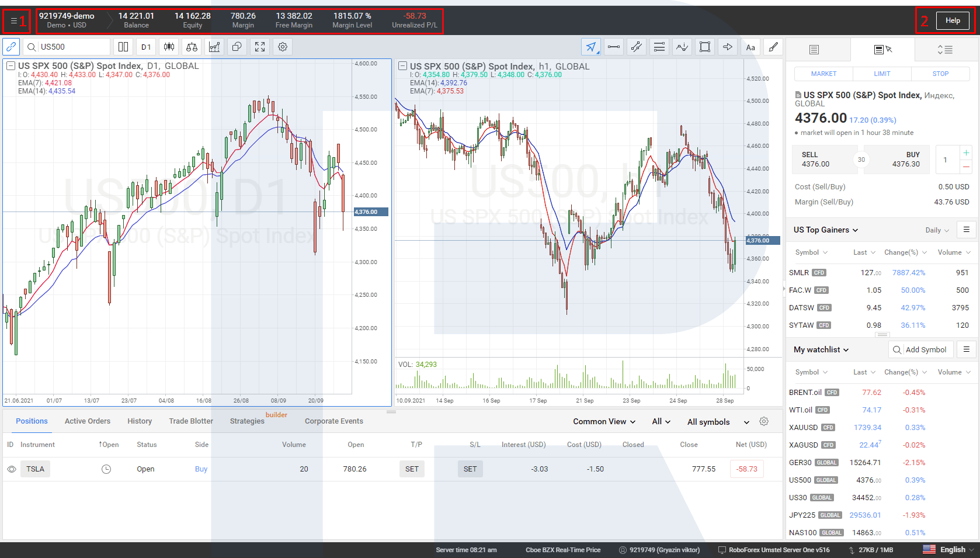The width and height of the screenshot is (980, 558).
Task: Switch to Trade Blotter tab
Action: tap(191, 421)
